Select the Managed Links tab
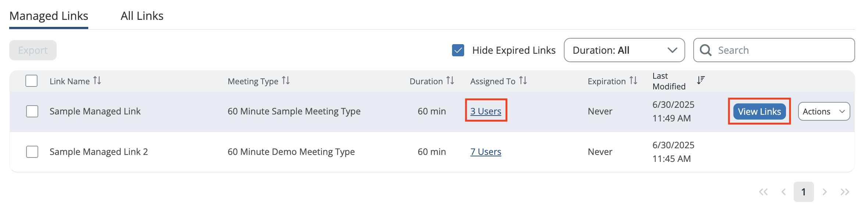The image size is (868, 209). point(49,16)
